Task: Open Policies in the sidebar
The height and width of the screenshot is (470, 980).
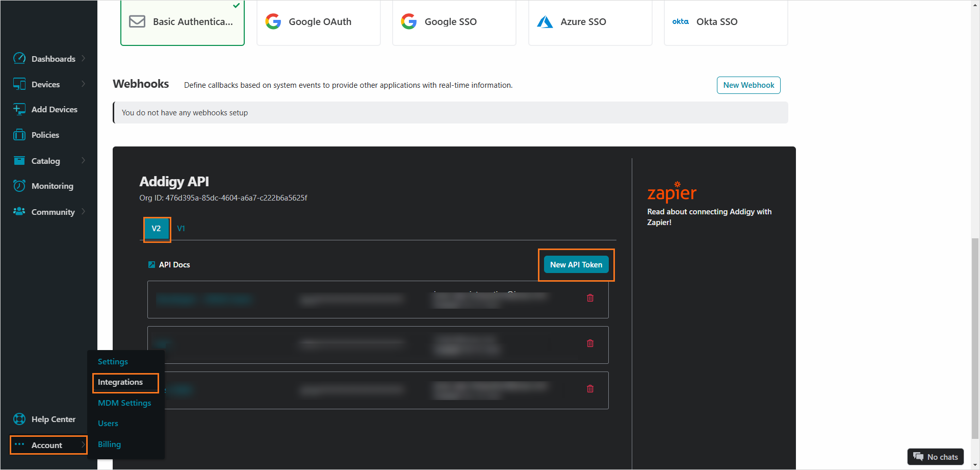Action: tap(45, 135)
